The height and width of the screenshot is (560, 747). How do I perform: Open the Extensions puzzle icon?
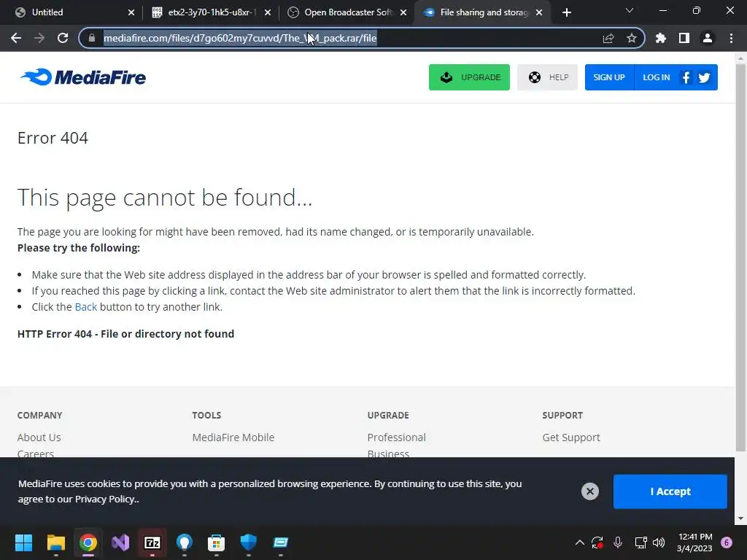coord(661,38)
